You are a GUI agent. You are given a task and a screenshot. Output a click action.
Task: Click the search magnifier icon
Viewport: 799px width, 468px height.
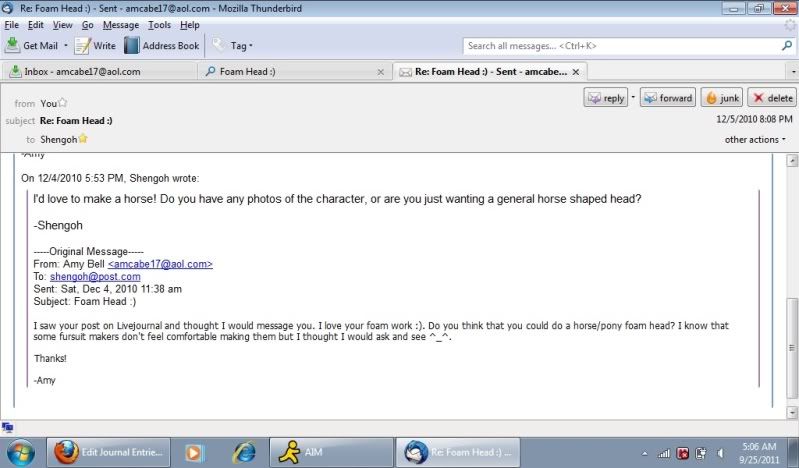[787, 45]
